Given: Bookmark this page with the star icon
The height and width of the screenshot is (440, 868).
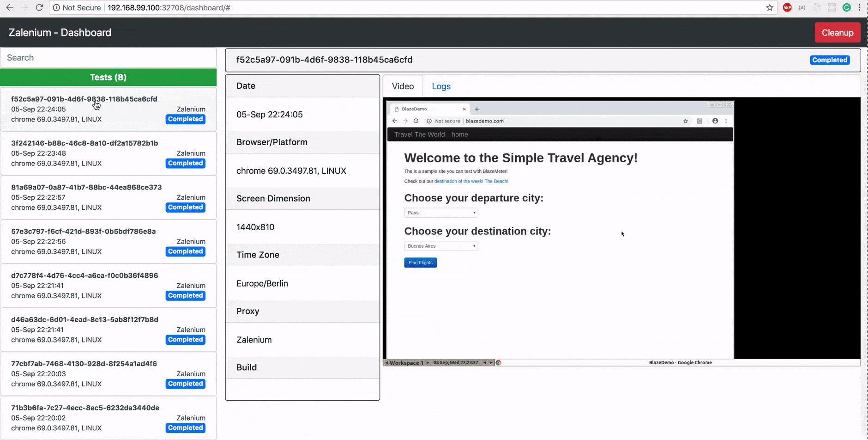Looking at the screenshot, I should coord(770,7).
